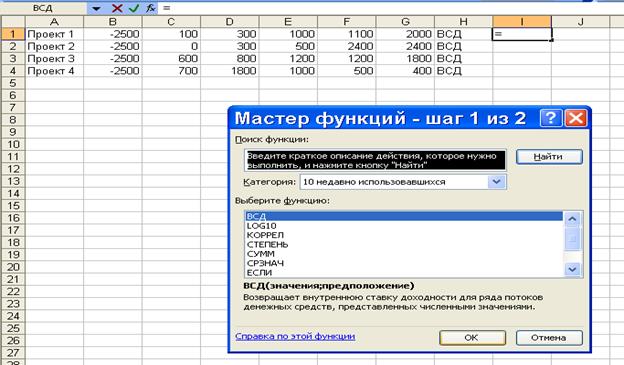Click cell E2 with value 500
624x365 pixels.
click(289, 47)
